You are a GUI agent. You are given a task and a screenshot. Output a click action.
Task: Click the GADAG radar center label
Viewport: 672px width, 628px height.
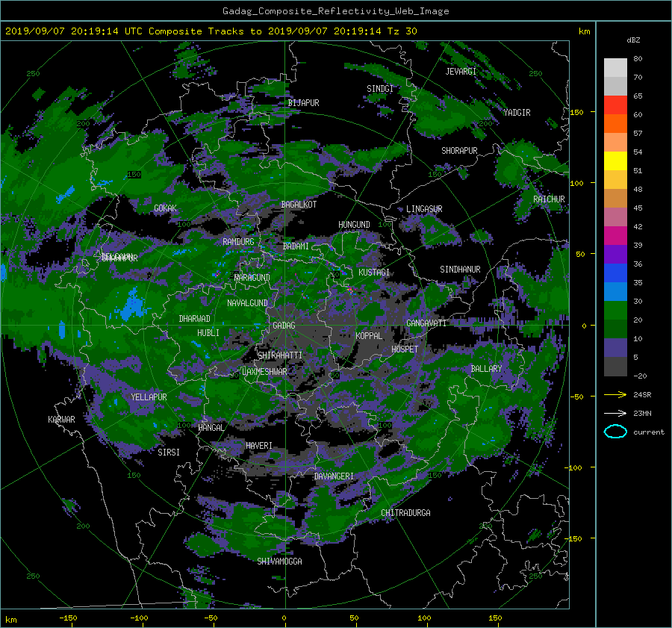[x=284, y=326]
